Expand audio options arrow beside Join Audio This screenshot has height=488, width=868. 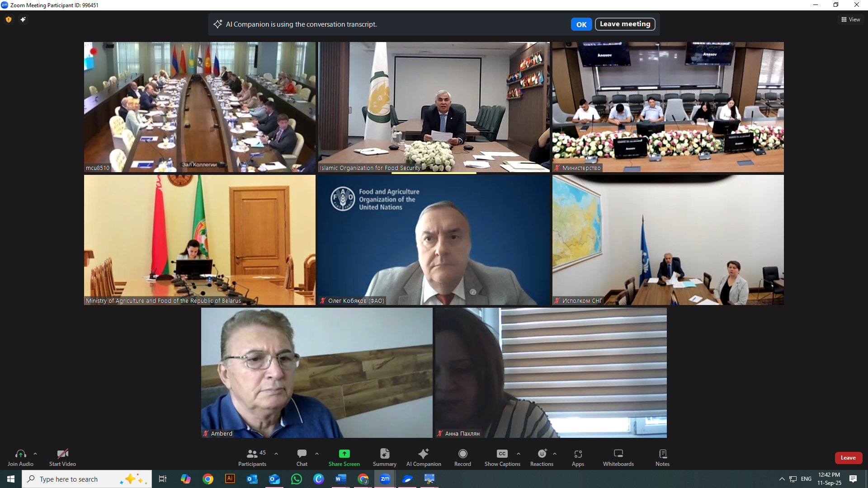[x=35, y=453]
